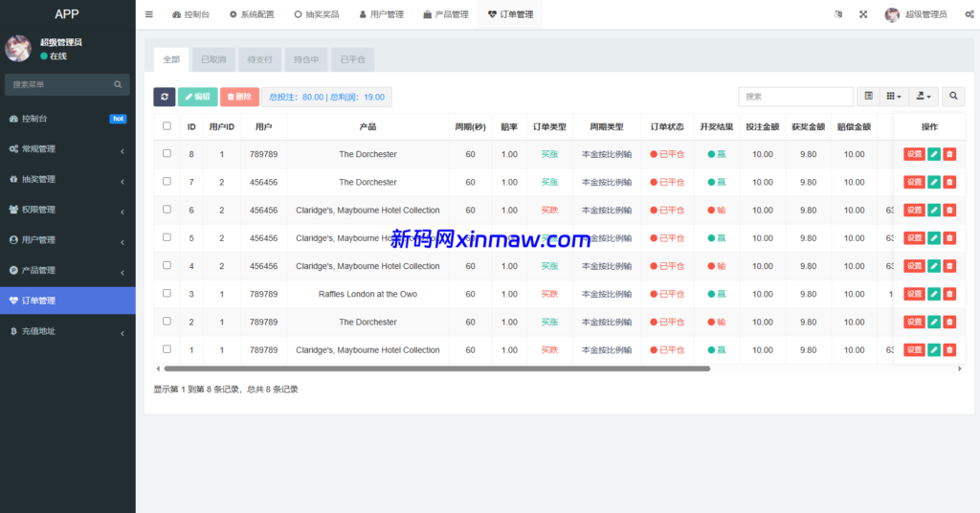
Task: Click the search magnifier button beside toolbar
Action: click(x=953, y=97)
